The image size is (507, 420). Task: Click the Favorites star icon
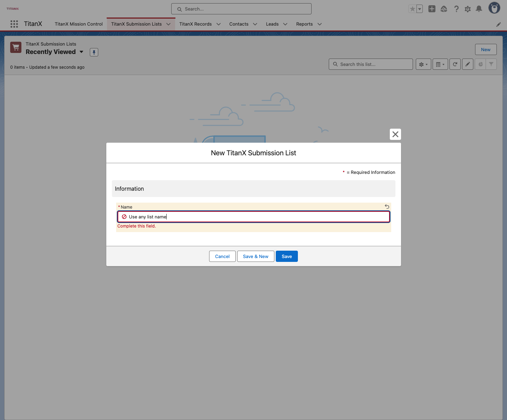point(412,9)
